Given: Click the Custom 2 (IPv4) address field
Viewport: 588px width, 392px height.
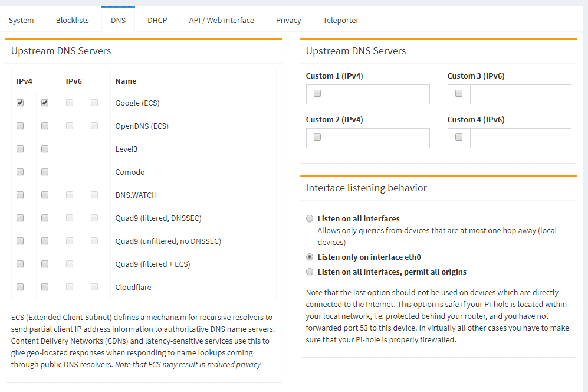Looking at the screenshot, I should click(x=379, y=138).
